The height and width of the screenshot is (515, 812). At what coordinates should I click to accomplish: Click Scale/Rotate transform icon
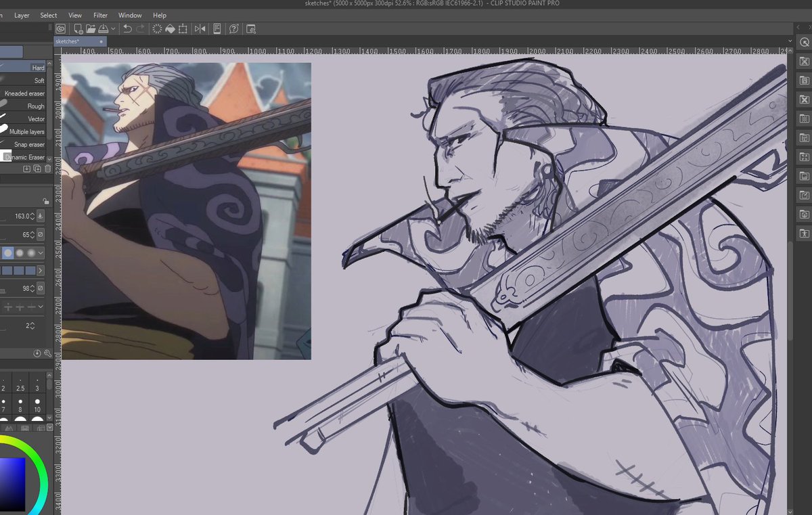pyautogui.click(x=183, y=28)
